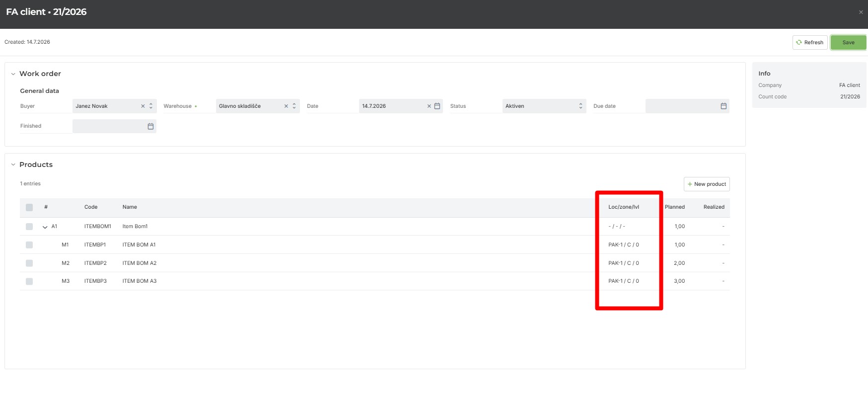This screenshot has width=868, height=410.
Task: Open the Finished calendar picker
Action: pyautogui.click(x=150, y=127)
